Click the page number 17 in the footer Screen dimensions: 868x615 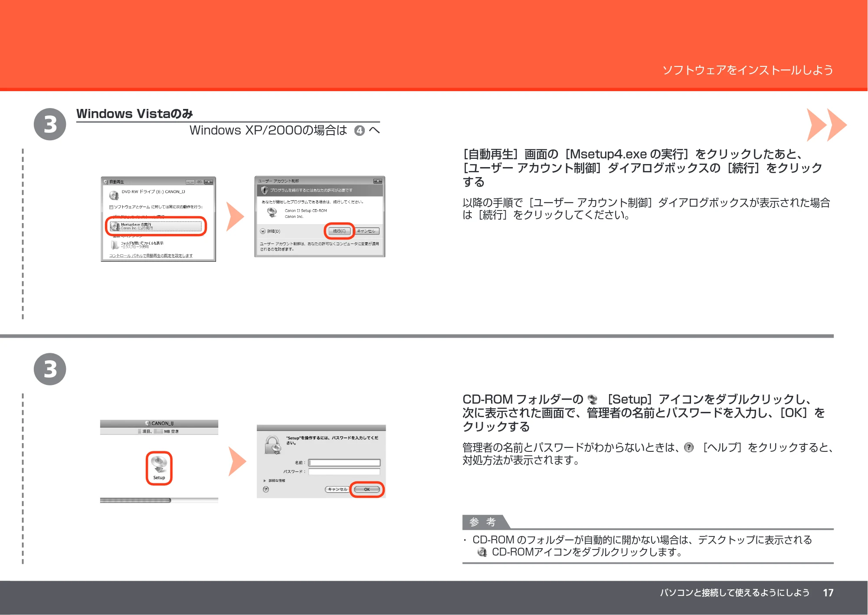coord(828,593)
